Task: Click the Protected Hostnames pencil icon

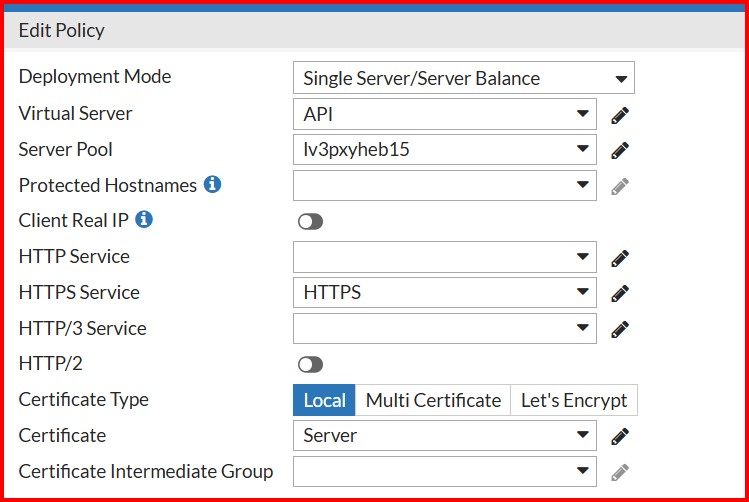Action: coord(620,186)
